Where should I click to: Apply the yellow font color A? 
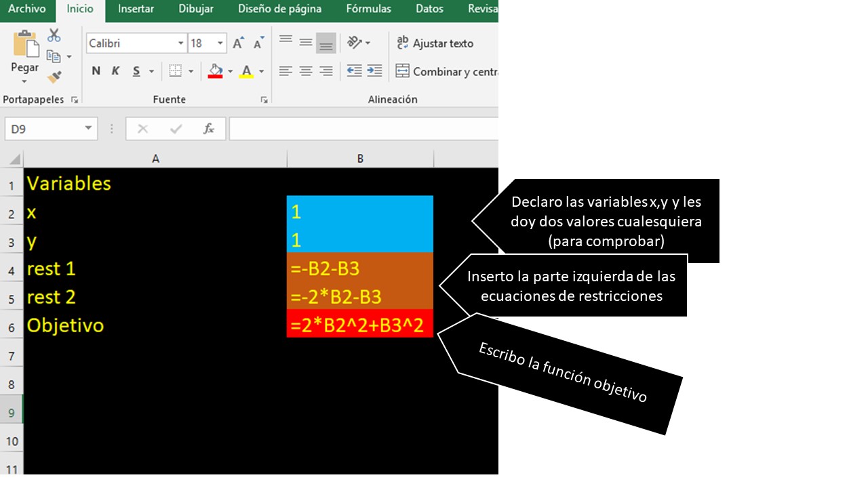tap(247, 71)
